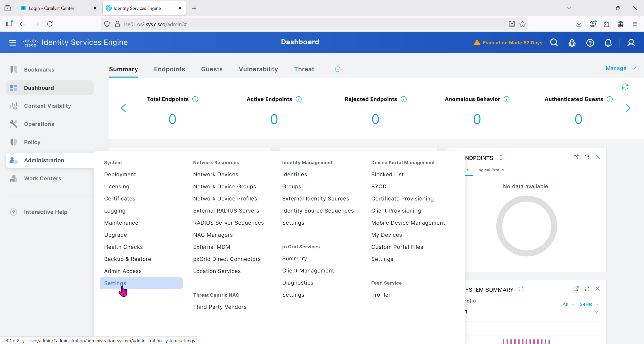
Task: Open the notifications bell icon
Action: 608,43
